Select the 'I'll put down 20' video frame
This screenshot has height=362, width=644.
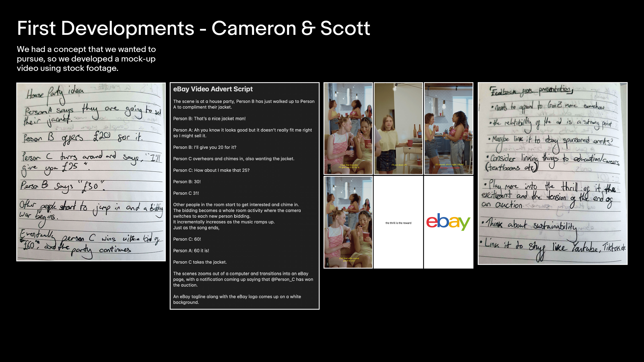tap(398, 129)
